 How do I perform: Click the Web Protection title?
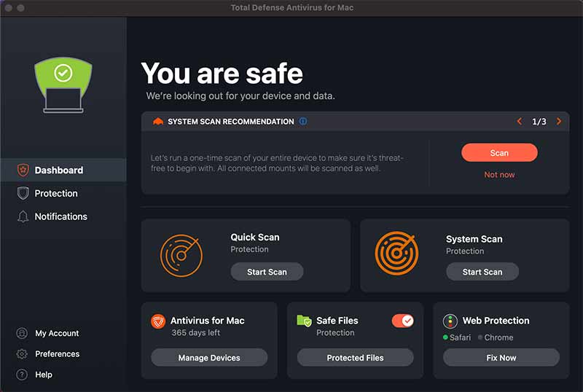pos(496,321)
